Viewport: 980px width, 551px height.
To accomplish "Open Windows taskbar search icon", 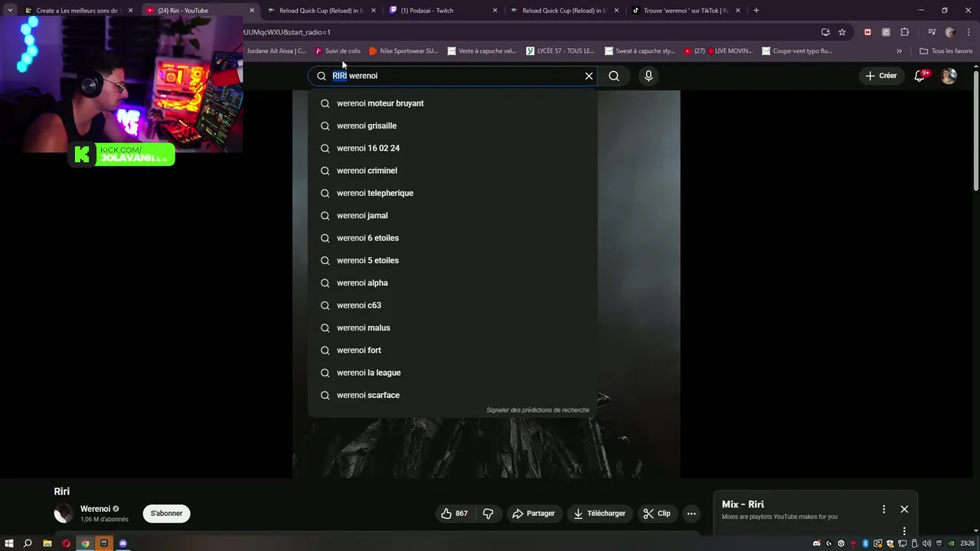I will [x=28, y=543].
